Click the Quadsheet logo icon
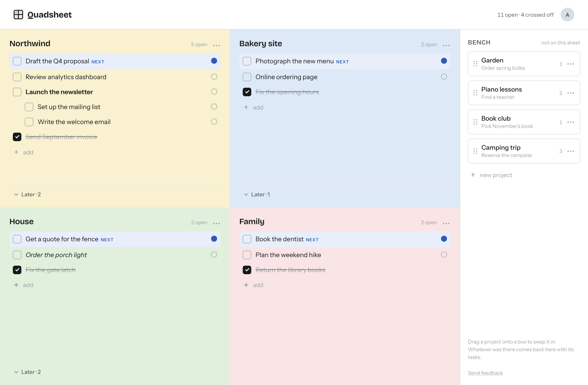The image size is (588, 385). (x=18, y=15)
